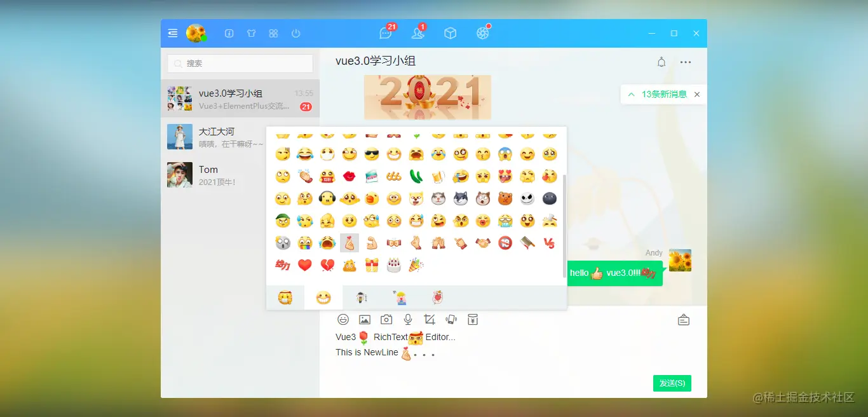Open the emoji picker smiley icon
868x417 pixels.
(x=343, y=320)
